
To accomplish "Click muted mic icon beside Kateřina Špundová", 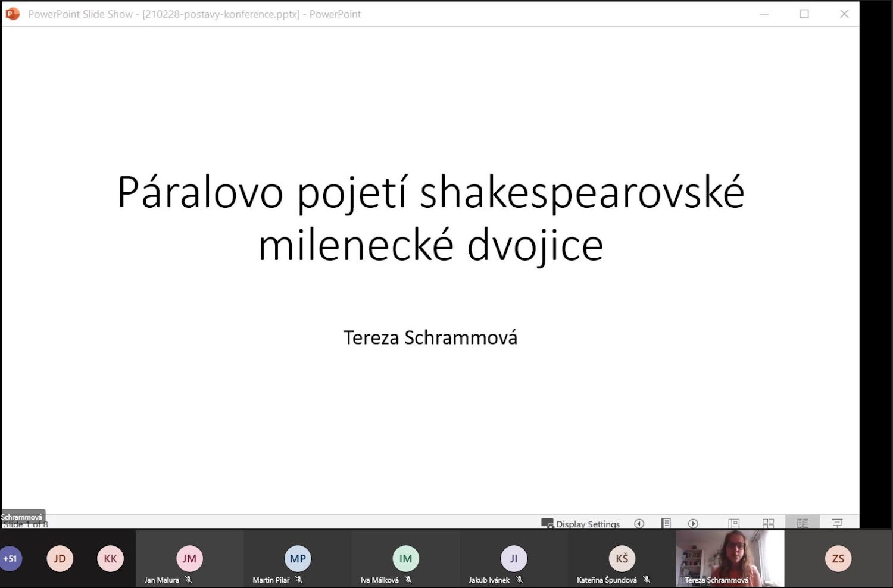I will click(x=647, y=580).
